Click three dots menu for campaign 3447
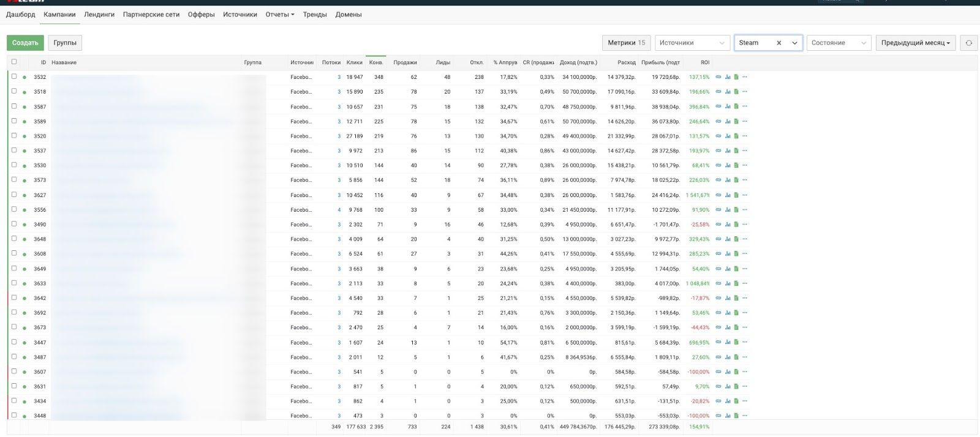 (745, 342)
